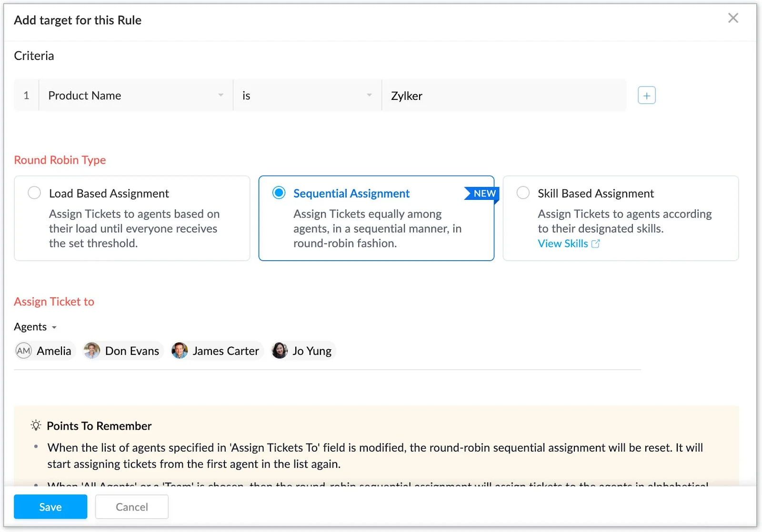Viewport: 762px width, 532px height.
Task: Click James Carter's avatar photo
Action: (180, 351)
